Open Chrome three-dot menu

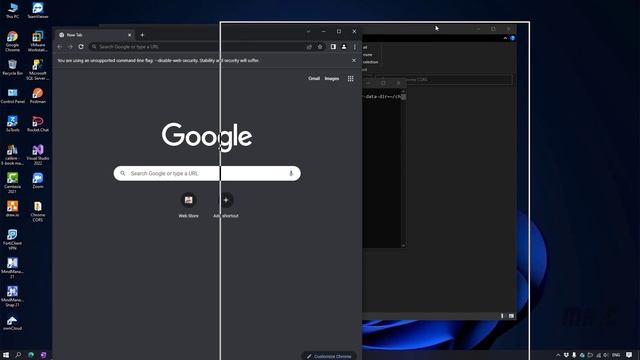coord(355,47)
